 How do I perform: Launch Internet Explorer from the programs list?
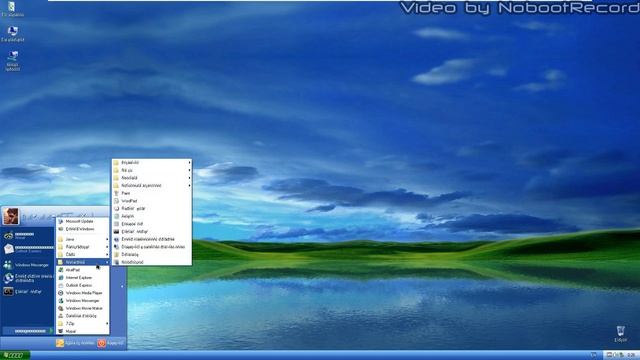point(83,278)
